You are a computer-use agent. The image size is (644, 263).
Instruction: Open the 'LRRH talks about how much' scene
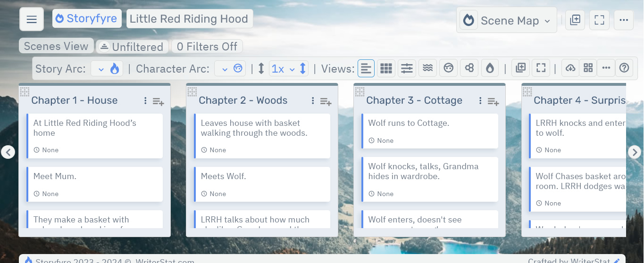[x=262, y=220]
